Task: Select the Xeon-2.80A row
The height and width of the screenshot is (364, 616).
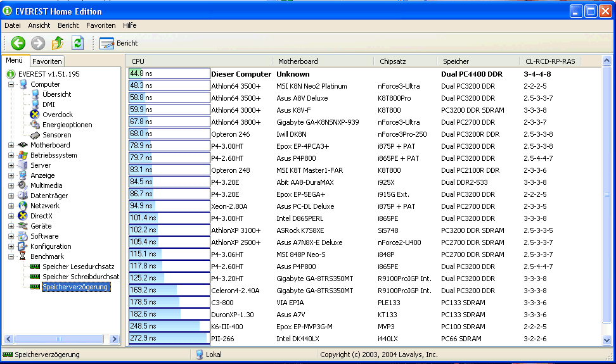Action: tap(364, 206)
